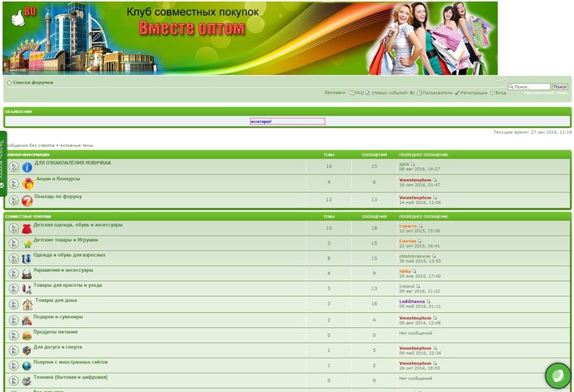Open the latest post icon next to spkb

[x=413, y=164]
